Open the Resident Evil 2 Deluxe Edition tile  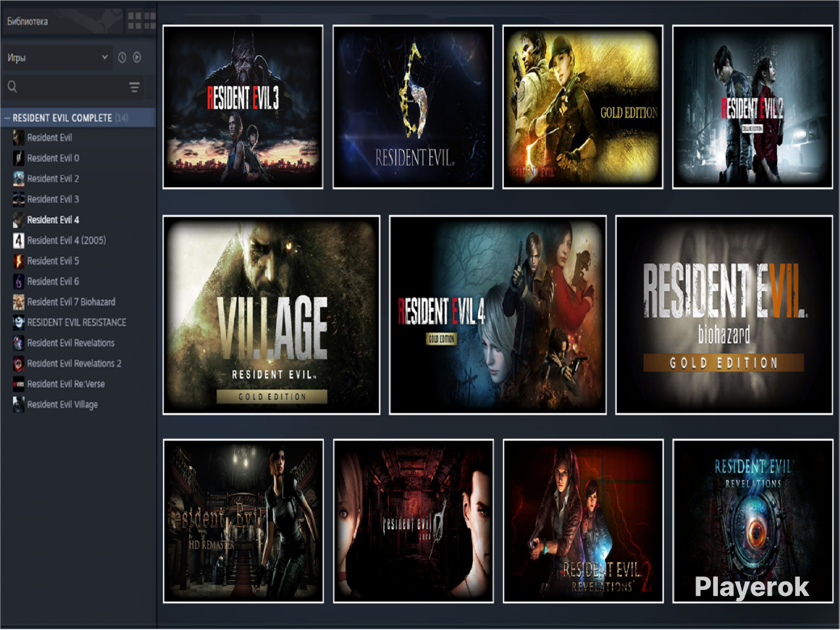pos(753,107)
